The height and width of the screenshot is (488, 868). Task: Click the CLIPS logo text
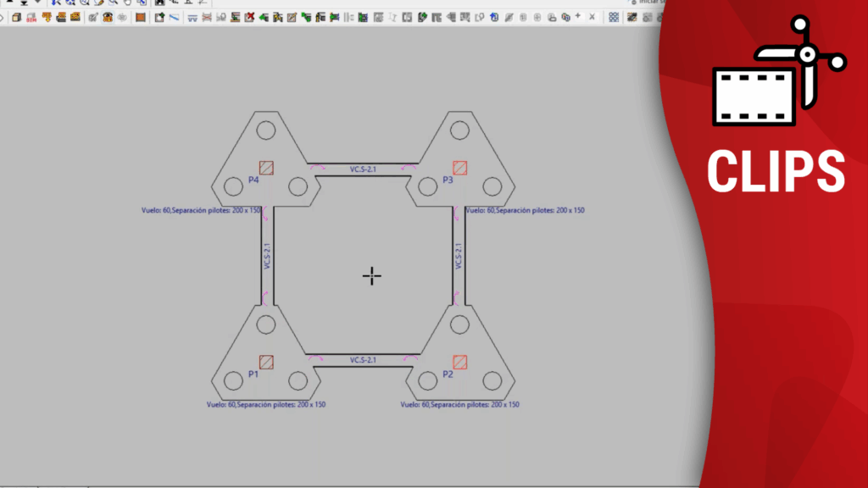point(776,171)
